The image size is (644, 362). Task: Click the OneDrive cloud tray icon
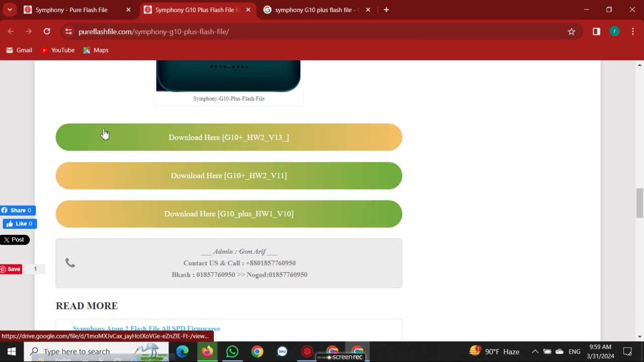click(x=559, y=351)
